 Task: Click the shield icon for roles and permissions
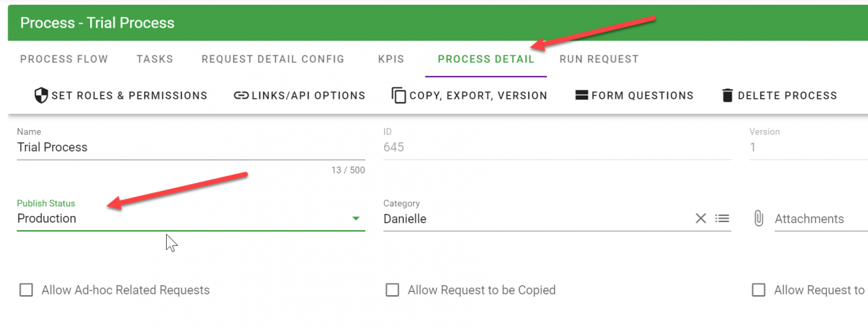point(41,95)
